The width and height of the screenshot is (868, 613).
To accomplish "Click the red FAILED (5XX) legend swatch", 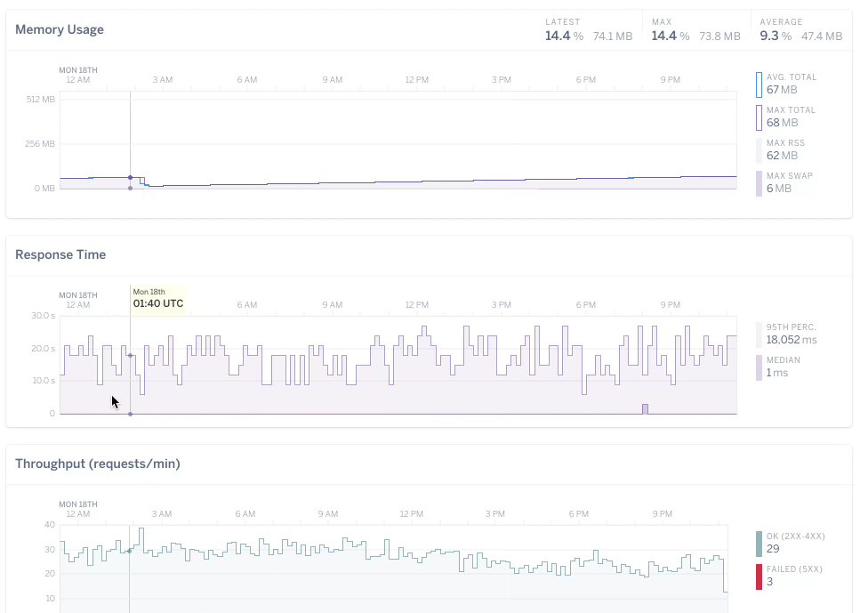I will pyautogui.click(x=759, y=577).
